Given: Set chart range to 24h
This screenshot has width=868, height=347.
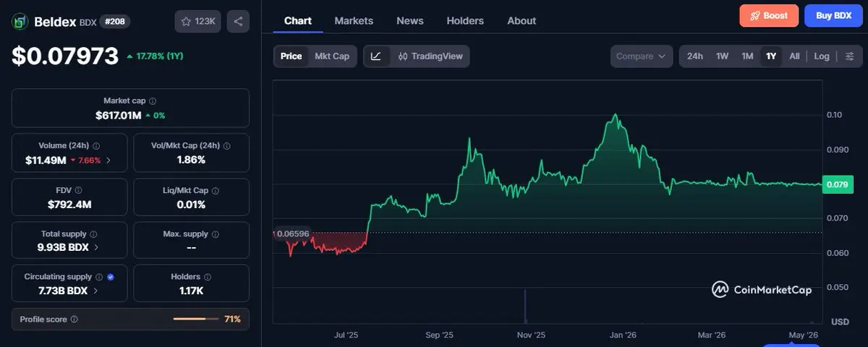Looking at the screenshot, I should pyautogui.click(x=695, y=56).
